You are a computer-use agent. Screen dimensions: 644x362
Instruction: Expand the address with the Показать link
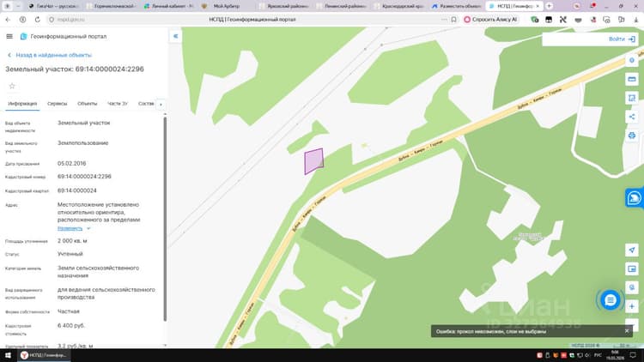click(x=70, y=228)
